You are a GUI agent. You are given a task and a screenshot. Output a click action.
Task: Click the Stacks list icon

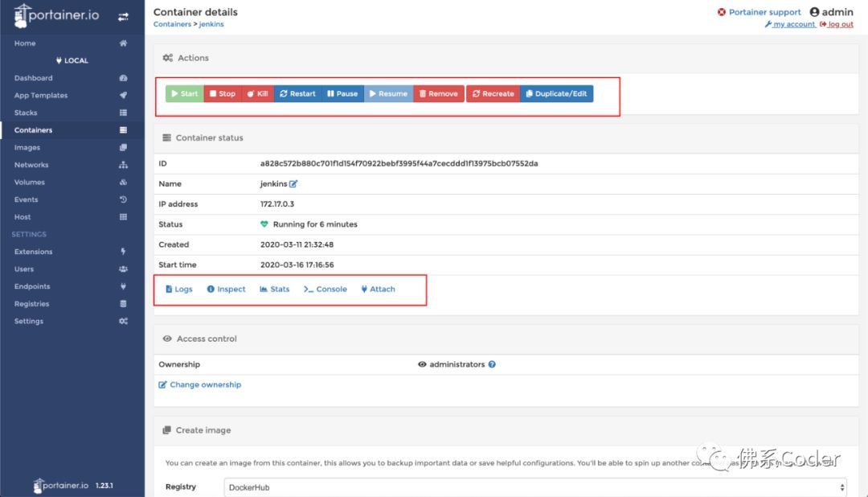click(123, 113)
